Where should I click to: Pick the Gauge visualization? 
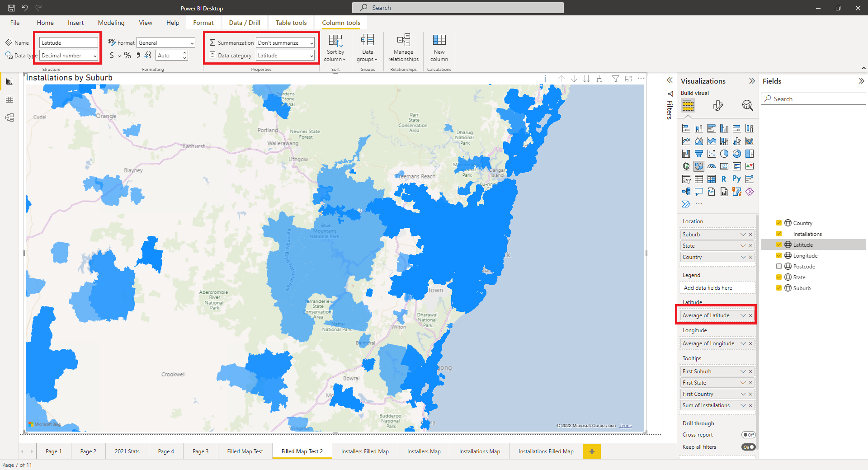click(712, 166)
